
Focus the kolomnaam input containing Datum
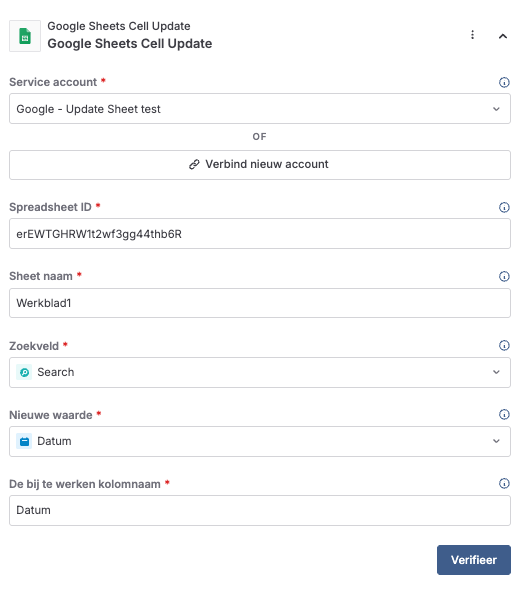260,510
